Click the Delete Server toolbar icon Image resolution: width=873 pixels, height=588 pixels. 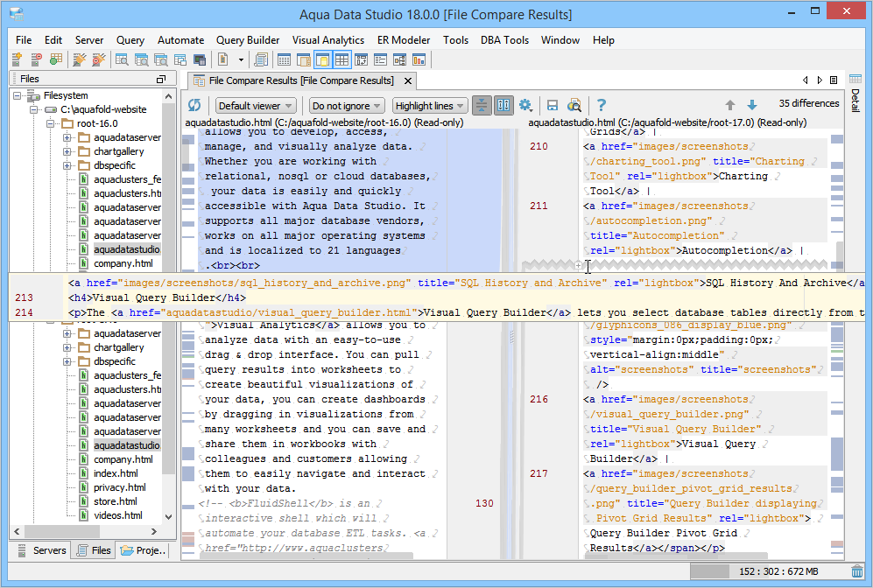36,59
